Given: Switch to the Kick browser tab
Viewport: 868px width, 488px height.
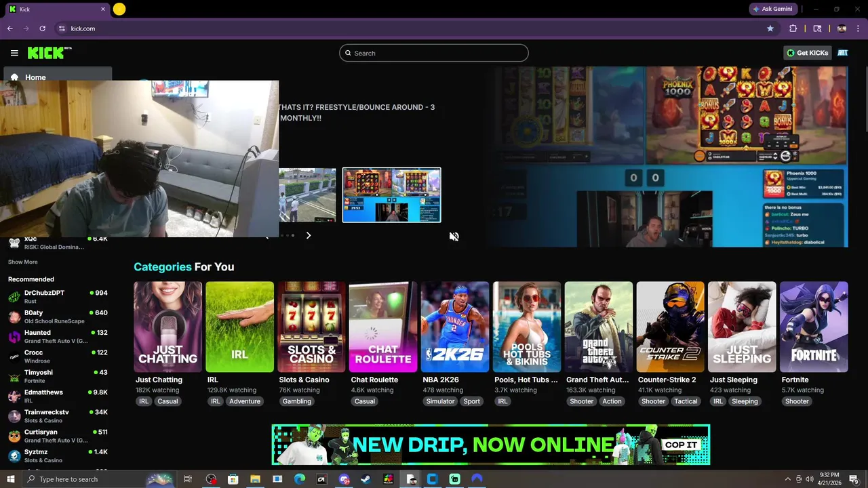Looking at the screenshot, I should click(x=57, y=9).
